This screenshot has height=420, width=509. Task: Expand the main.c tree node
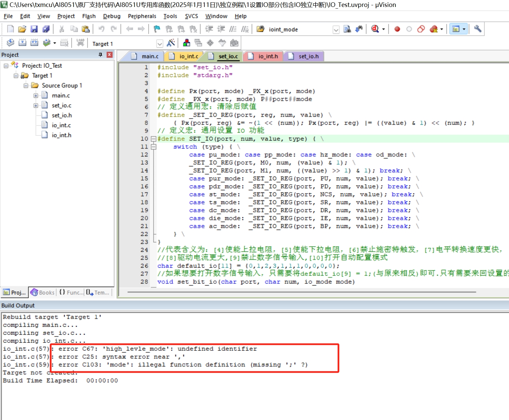(x=36, y=96)
